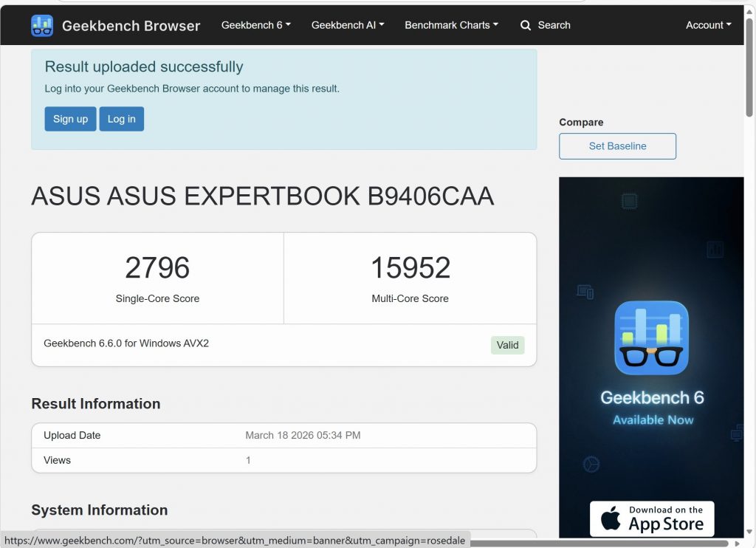
Task: Click the Apple logo on the App Store badge
Action: tap(611, 518)
